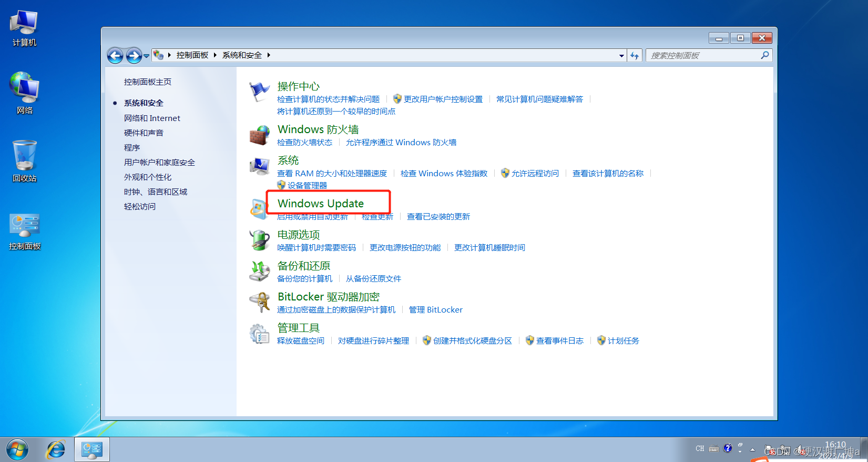Viewport: 868px width, 462px height.
Task: Click the help icon in language bar
Action: pyautogui.click(x=728, y=448)
